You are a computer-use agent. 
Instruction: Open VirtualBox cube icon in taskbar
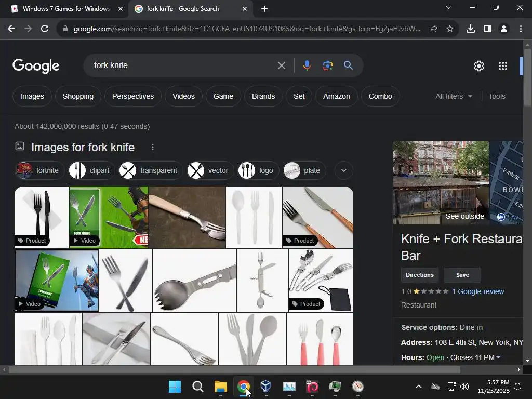pyautogui.click(x=266, y=387)
